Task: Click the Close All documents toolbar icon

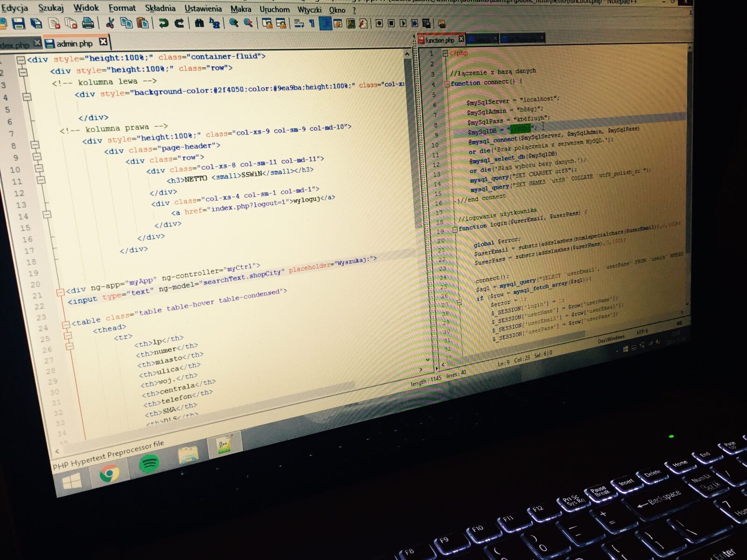Action: (x=71, y=23)
